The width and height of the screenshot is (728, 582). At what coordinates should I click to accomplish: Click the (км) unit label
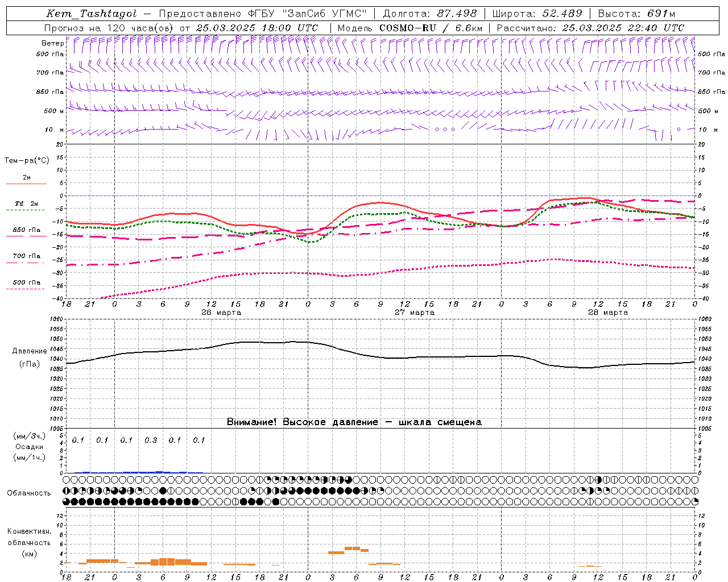point(30,553)
